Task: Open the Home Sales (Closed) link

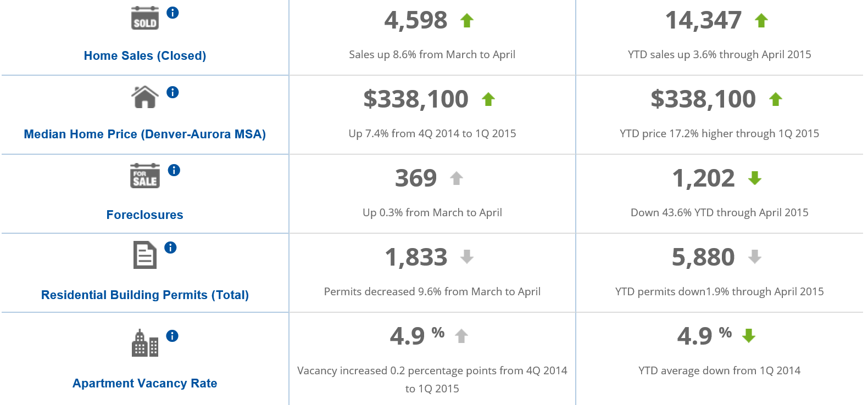Action: tap(145, 56)
